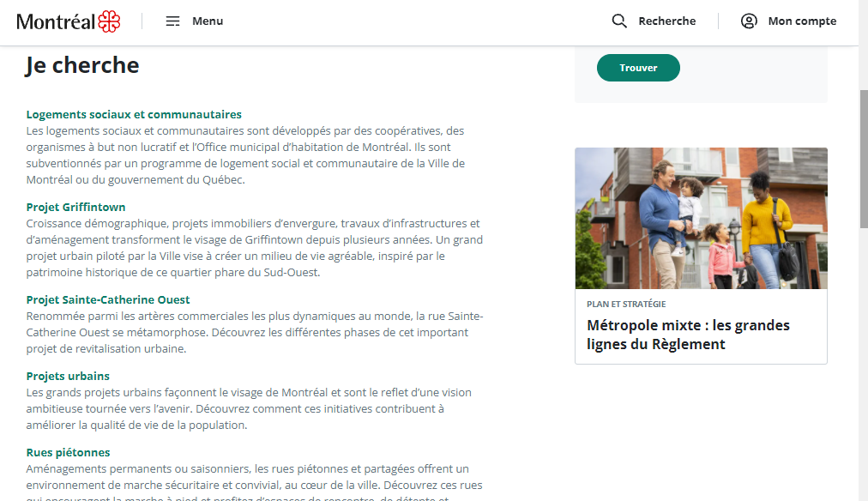868x501 pixels.
Task: Open the Menu label in header
Action: [208, 21]
